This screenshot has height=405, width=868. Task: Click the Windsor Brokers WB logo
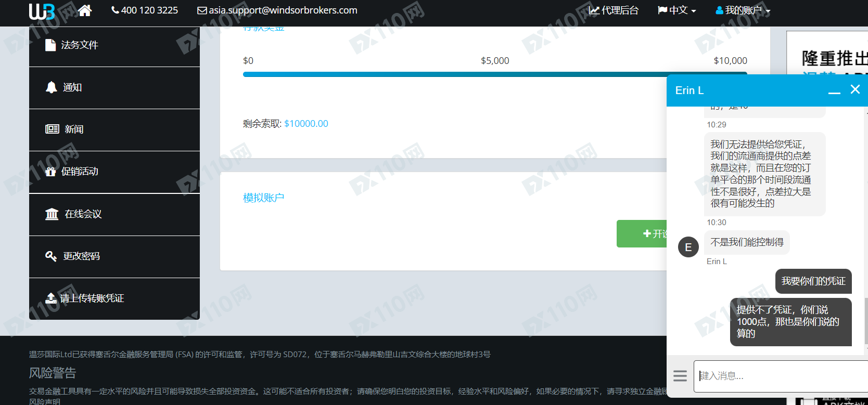tap(42, 11)
